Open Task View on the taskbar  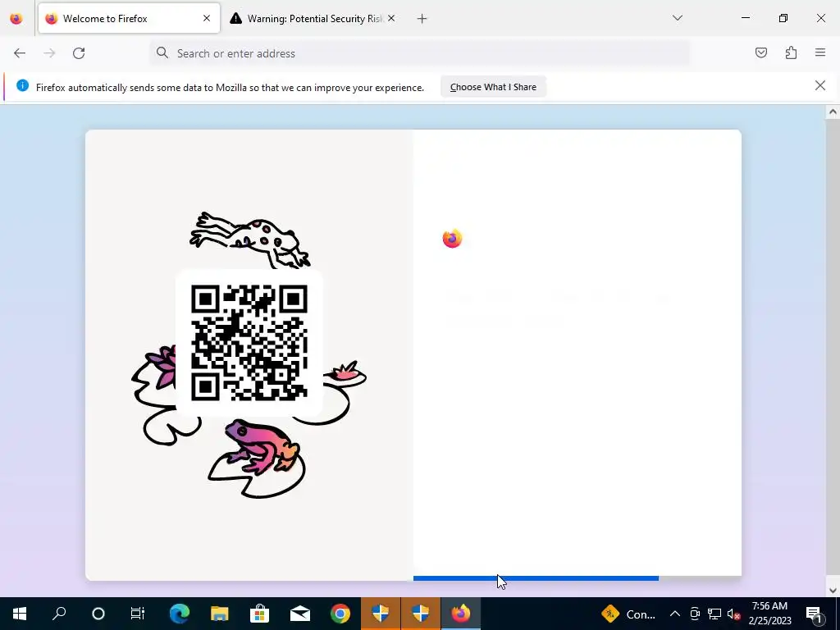click(138, 614)
